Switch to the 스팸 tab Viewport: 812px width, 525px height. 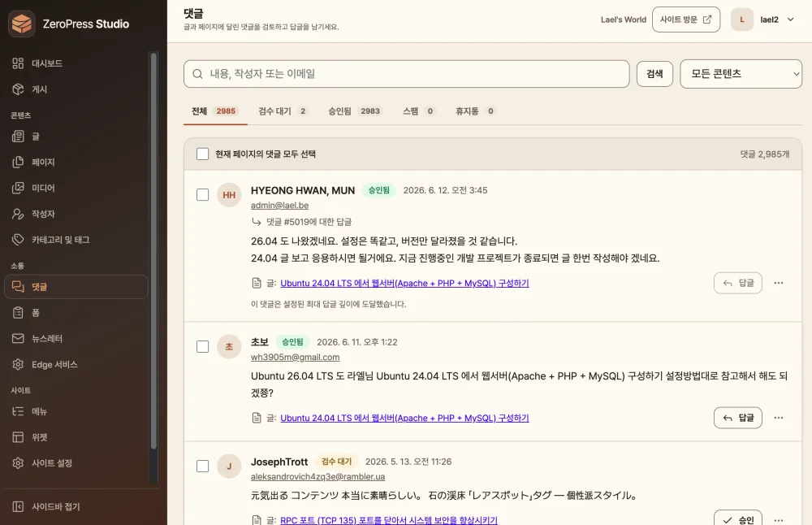418,111
